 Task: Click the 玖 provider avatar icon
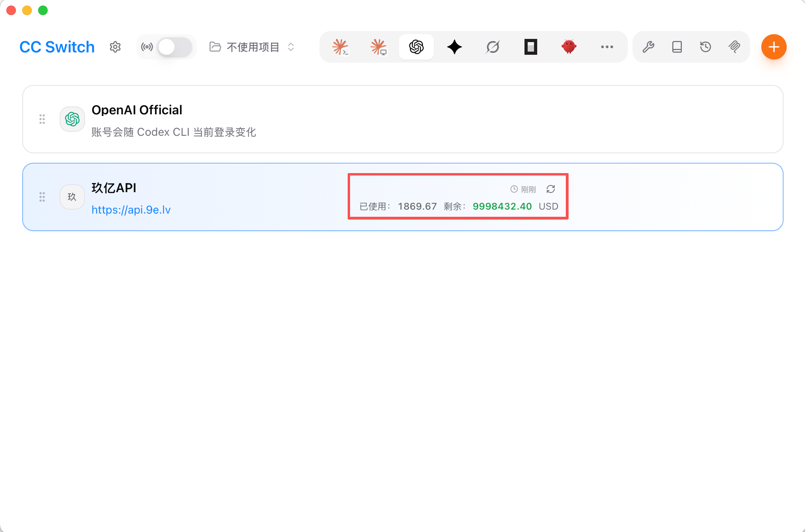[x=72, y=197]
